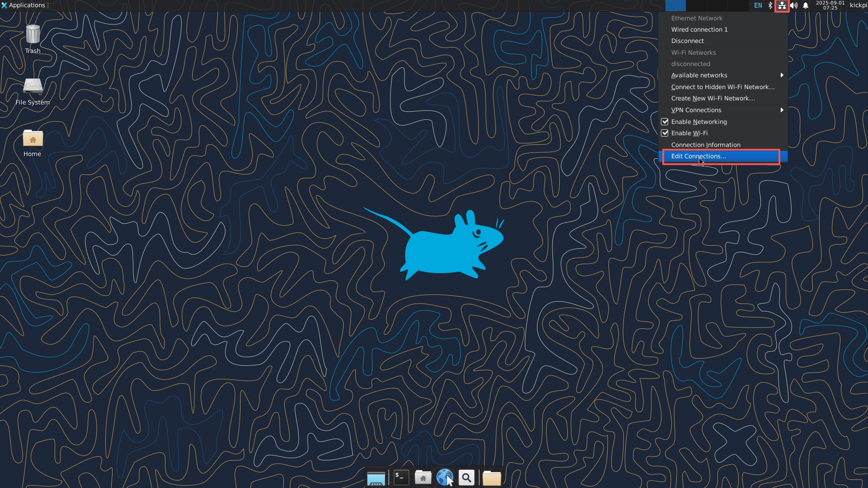Open the web browser globe icon
Image resolution: width=868 pixels, height=488 pixels.
point(444,477)
